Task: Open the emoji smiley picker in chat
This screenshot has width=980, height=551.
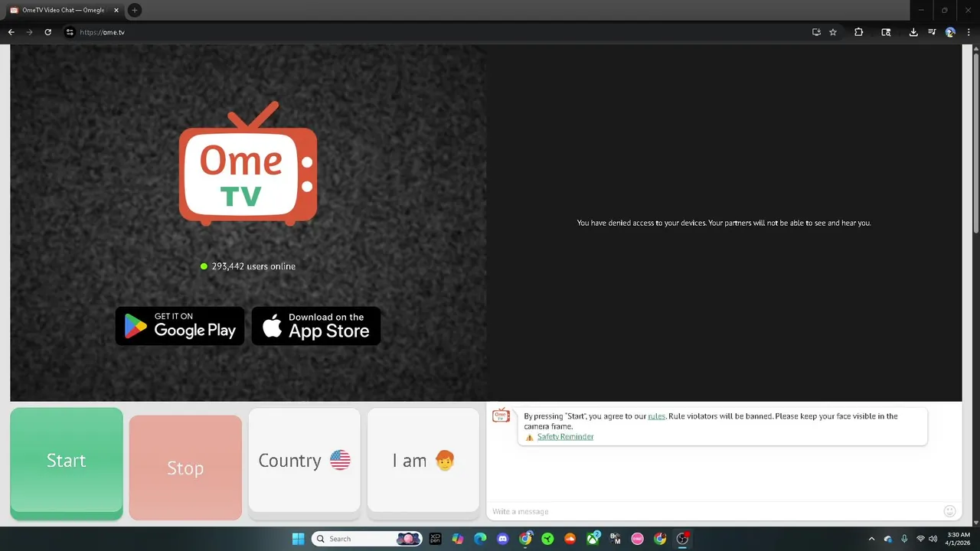Action: point(949,511)
